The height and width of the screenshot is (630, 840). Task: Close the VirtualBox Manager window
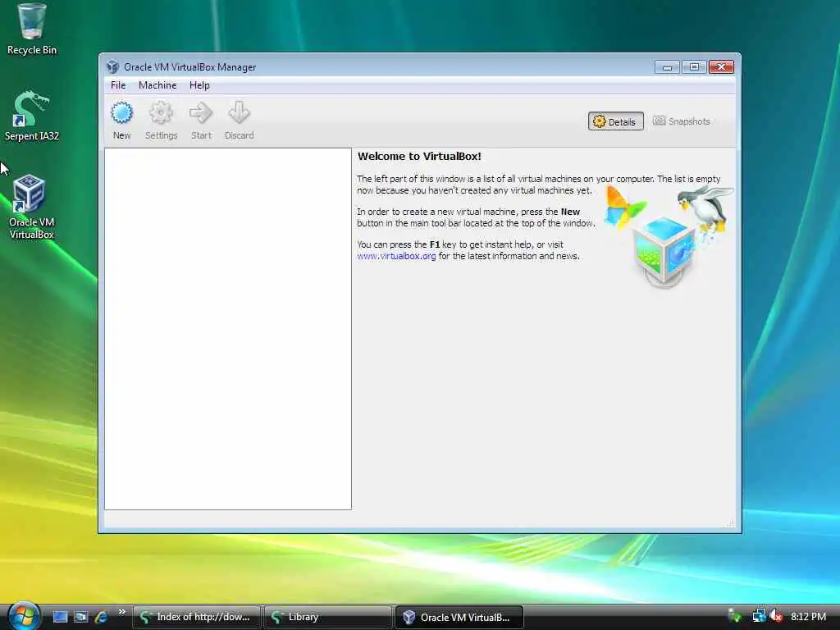(x=721, y=67)
